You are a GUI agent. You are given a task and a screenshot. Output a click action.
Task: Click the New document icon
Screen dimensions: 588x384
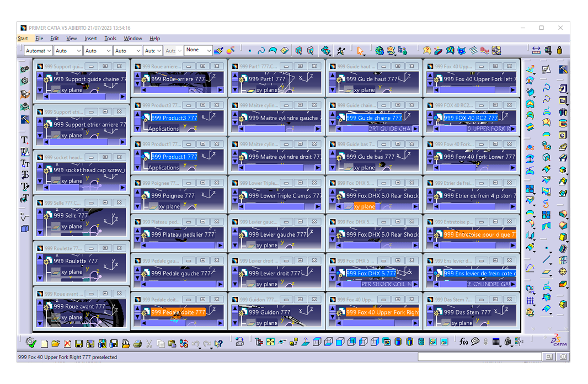44,344
